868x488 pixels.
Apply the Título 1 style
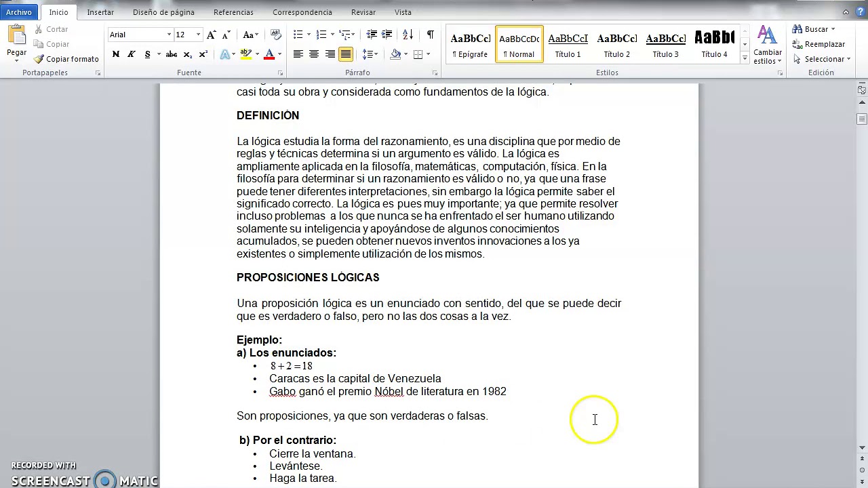pyautogui.click(x=568, y=45)
